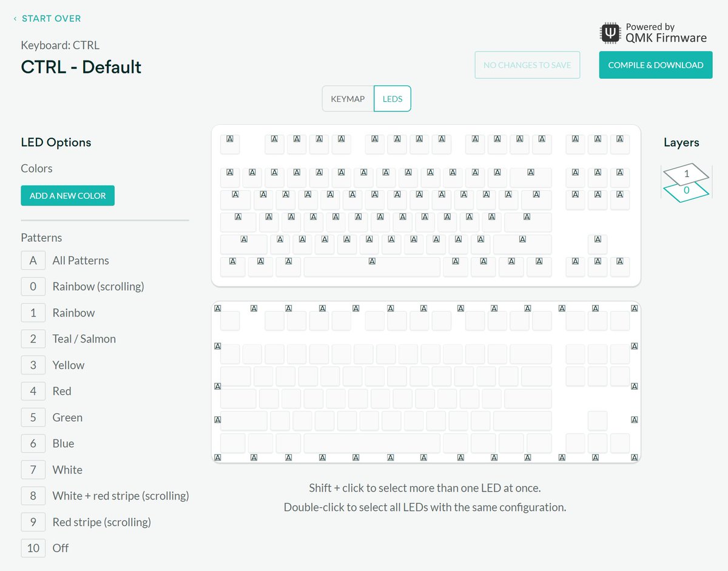Click the QMK Firmware logo icon
728x571 pixels.
(x=610, y=32)
